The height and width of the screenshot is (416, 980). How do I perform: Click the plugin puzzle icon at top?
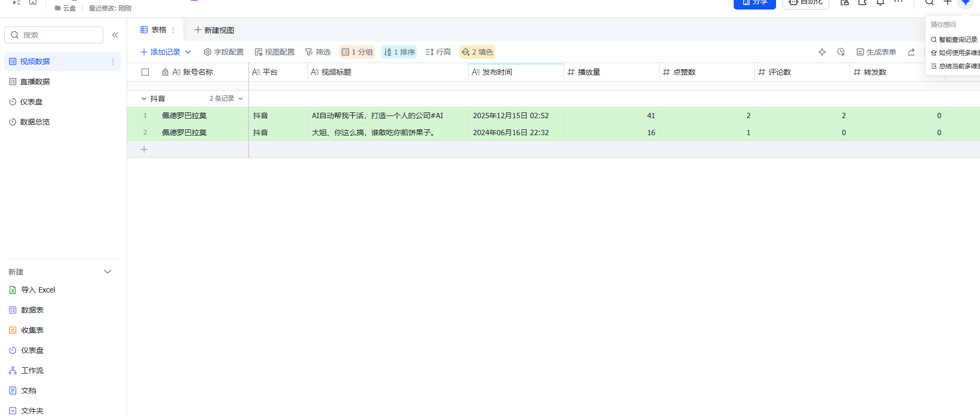tap(862, 3)
